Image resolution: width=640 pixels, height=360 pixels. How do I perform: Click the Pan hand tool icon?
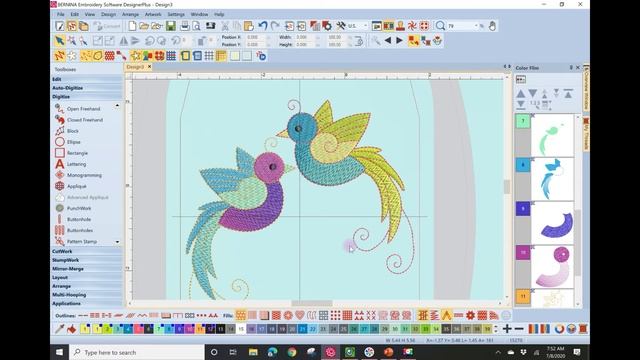tap(492, 26)
